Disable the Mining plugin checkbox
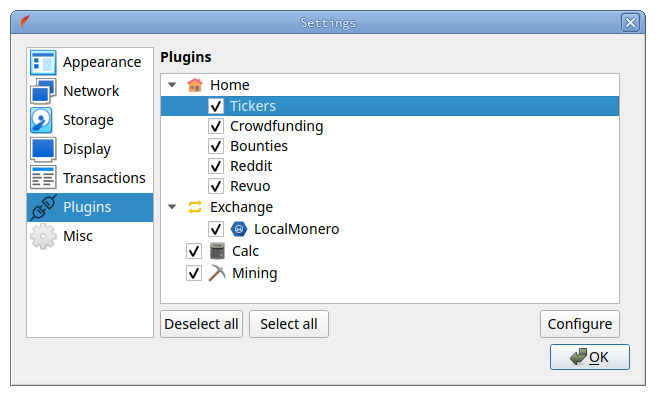This screenshot has width=656, height=396. click(x=194, y=273)
